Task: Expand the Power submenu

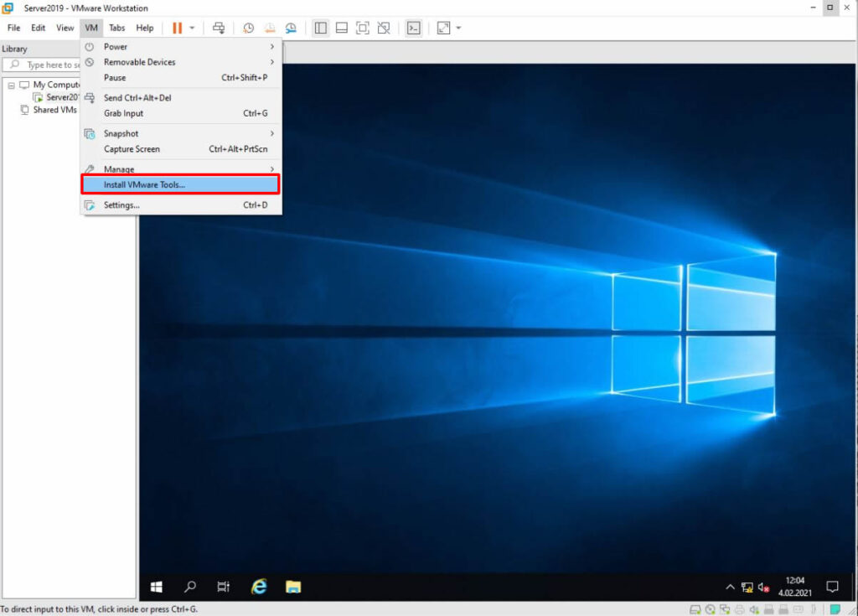Action: coord(181,47)
